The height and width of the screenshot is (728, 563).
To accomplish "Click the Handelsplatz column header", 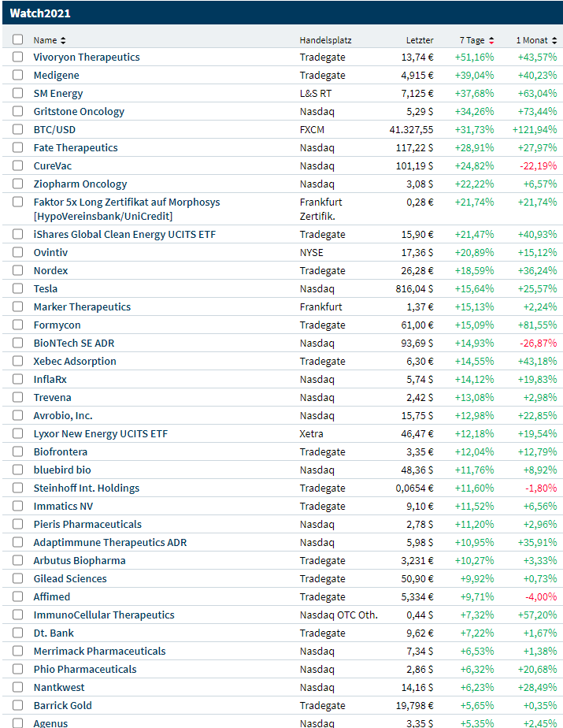I will tap(325, 40).
